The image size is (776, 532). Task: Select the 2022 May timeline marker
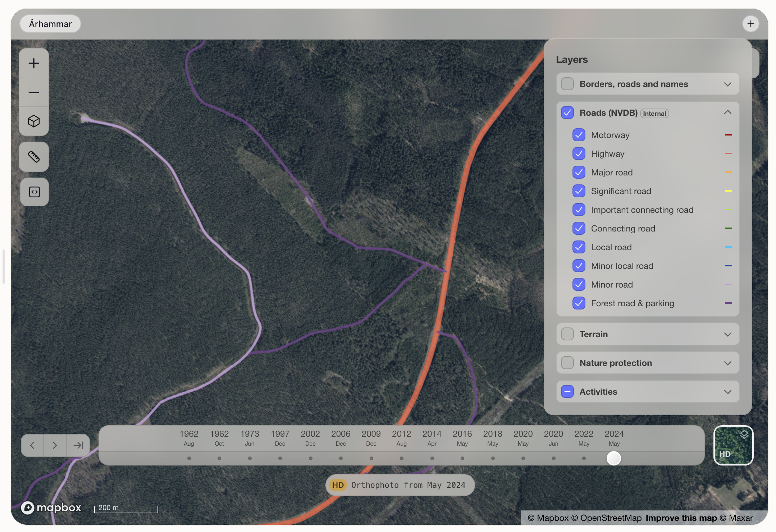pos(584,458)
